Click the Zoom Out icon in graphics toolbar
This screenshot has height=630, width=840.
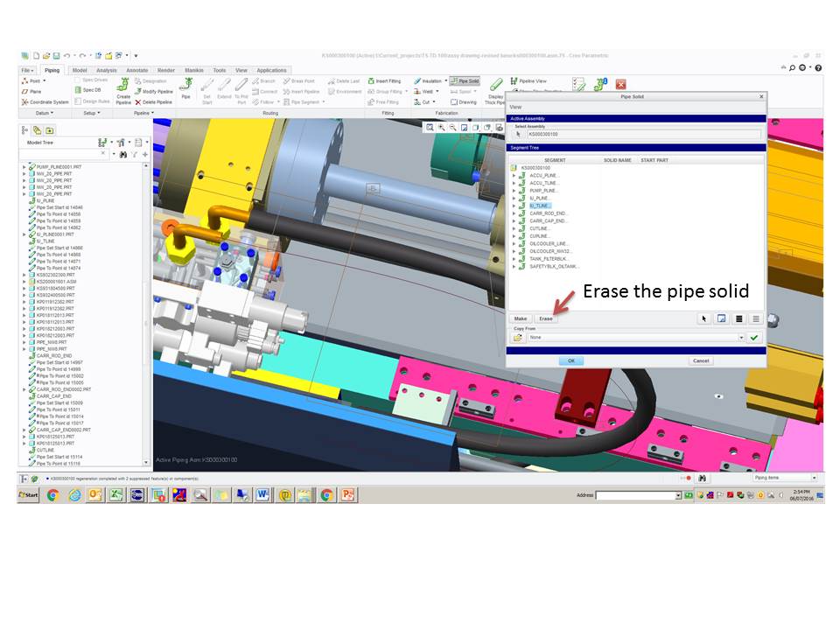click(452, 128)
